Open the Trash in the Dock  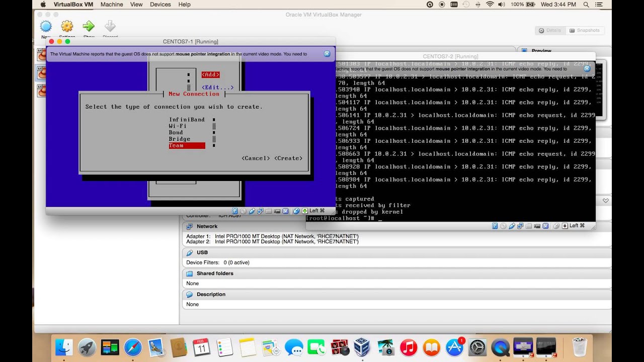point(580,347)
